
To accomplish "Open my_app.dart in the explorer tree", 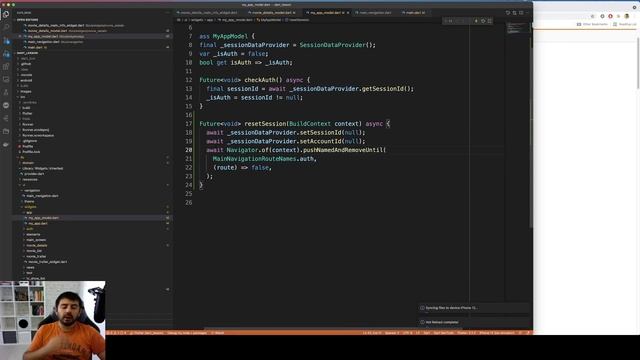I will click(x=38, y=223).
